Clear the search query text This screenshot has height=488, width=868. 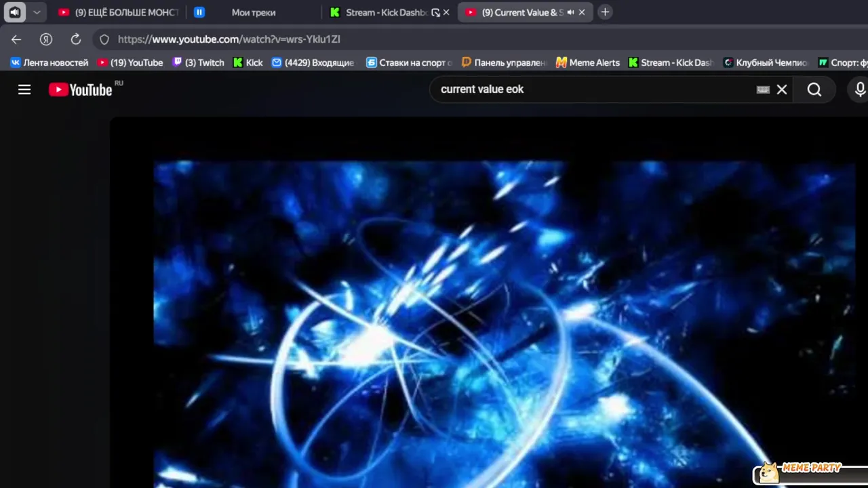click(782, 89)
